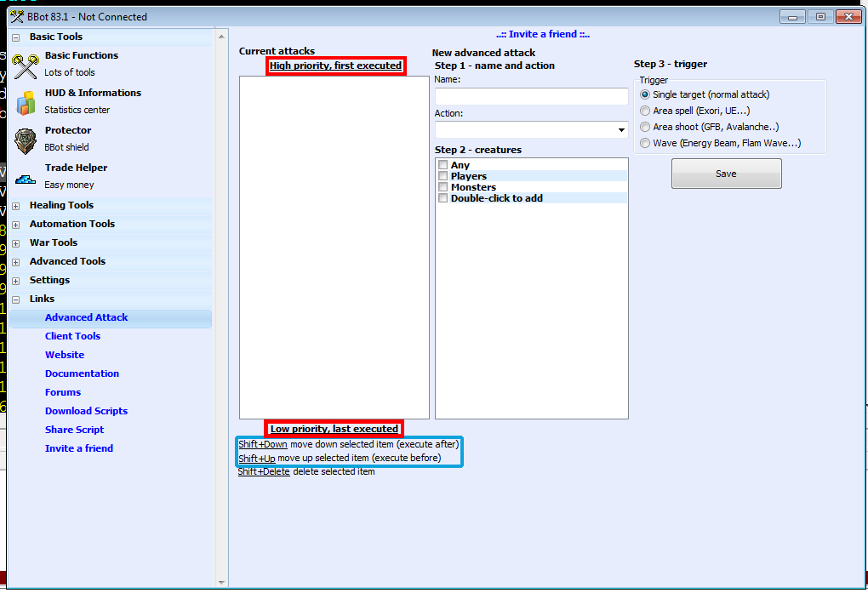Open Download Scripts in sidebar
868x593 pixels.
86,411
